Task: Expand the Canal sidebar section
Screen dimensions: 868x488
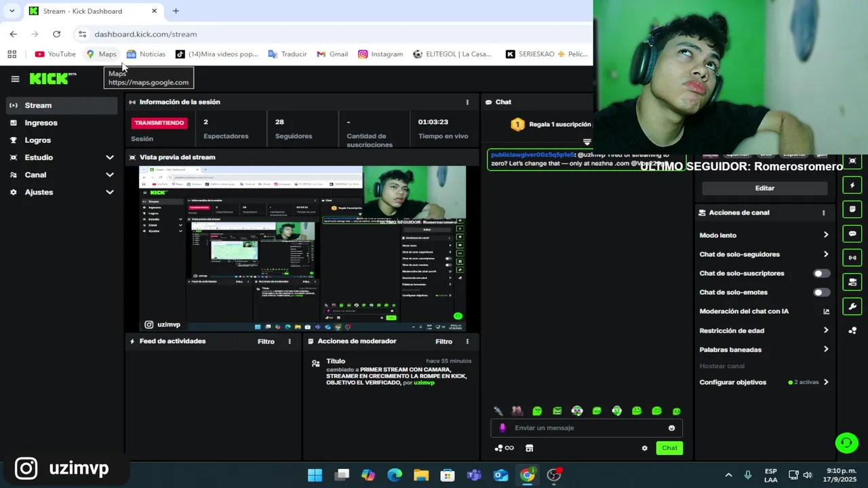Action: click(x=62, y=175)
